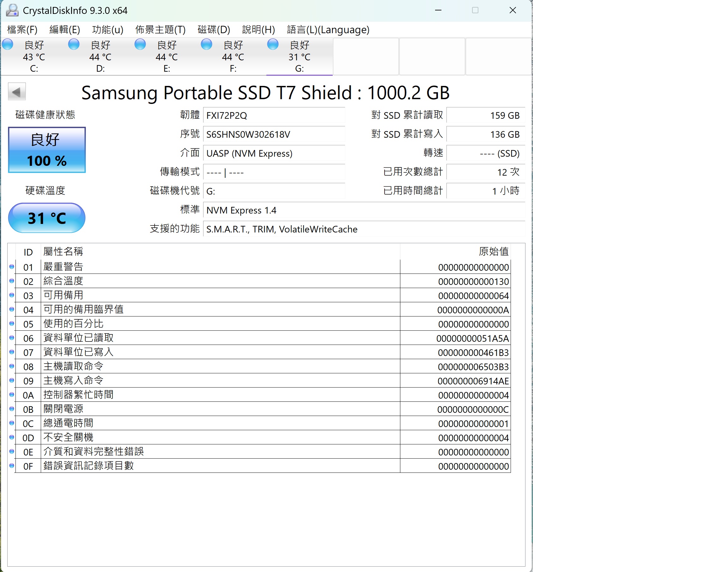
Task: Click status dot of attribute 0E 介質和資料完整性錯誤
Action: [12, 451]
